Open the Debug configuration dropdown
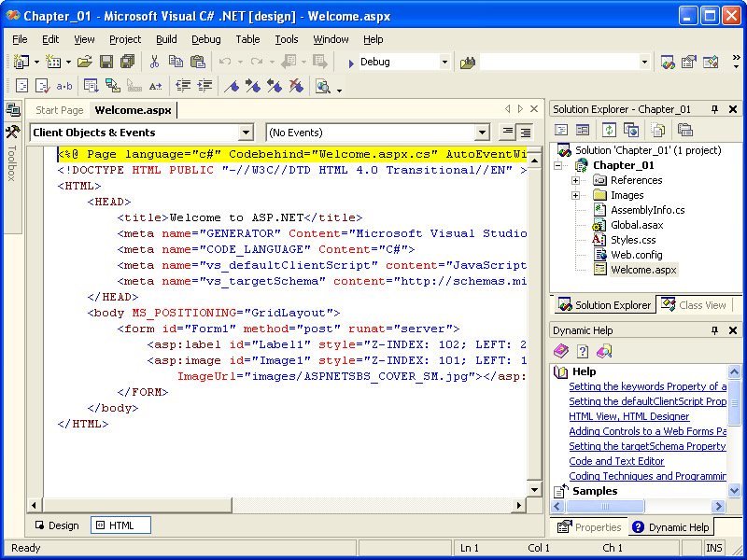The image size is (747, 560). pyautogui.click(x=444, y=62)
